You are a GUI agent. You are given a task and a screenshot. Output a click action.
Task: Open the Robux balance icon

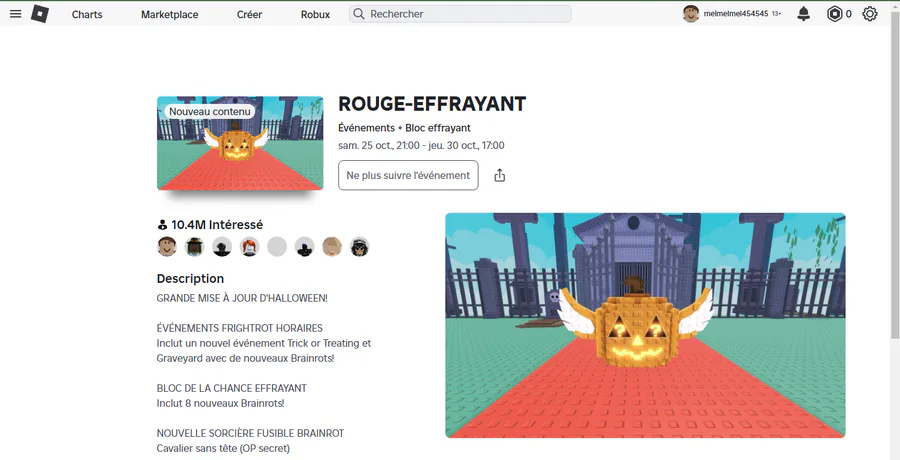834,14
